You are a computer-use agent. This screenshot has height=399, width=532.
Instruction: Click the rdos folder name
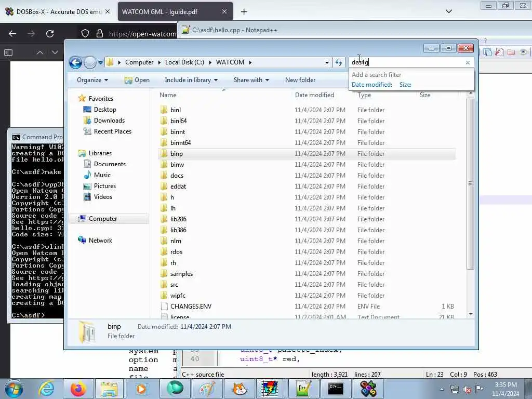point(177,252)
